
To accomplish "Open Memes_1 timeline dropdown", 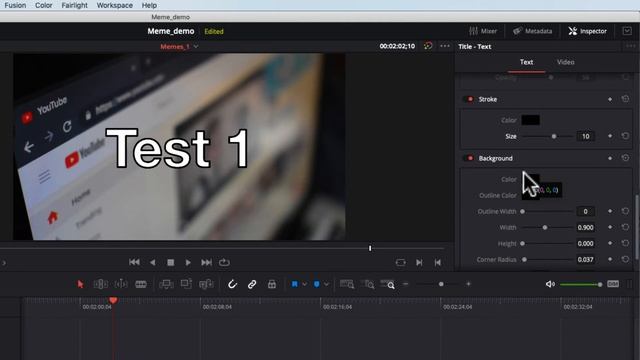I will pyautogui.click(x=179, y=47).
